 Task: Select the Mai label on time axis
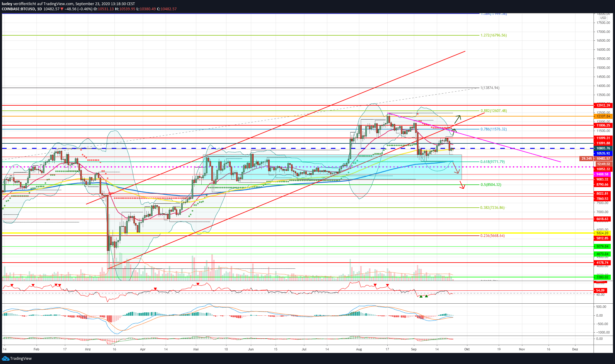pos(196,349)
